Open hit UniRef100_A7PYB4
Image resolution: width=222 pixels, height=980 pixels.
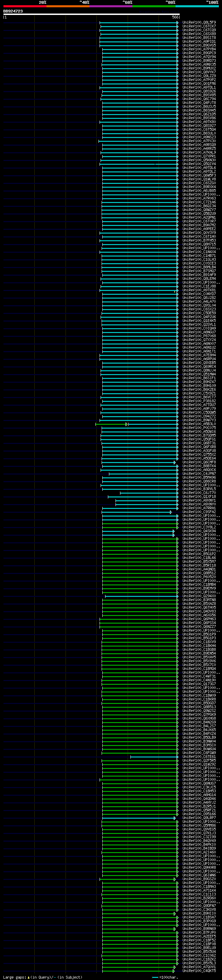point(199,49)
